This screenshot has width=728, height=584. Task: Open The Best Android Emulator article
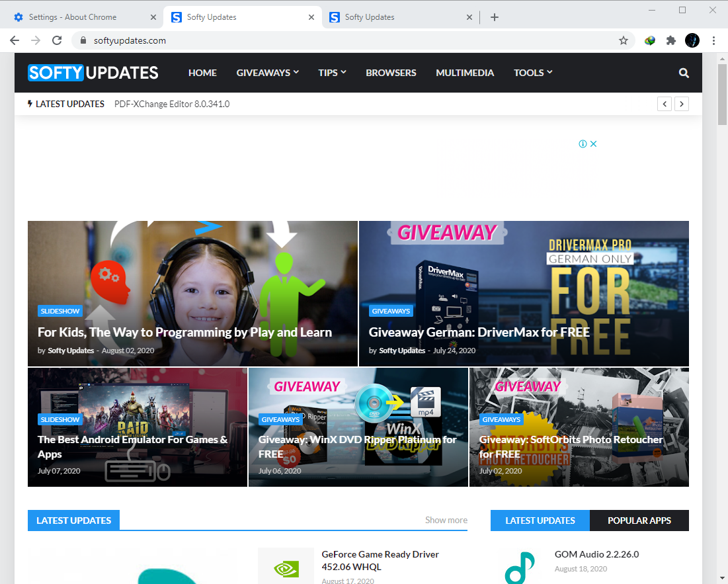click(x=133, y=446)
